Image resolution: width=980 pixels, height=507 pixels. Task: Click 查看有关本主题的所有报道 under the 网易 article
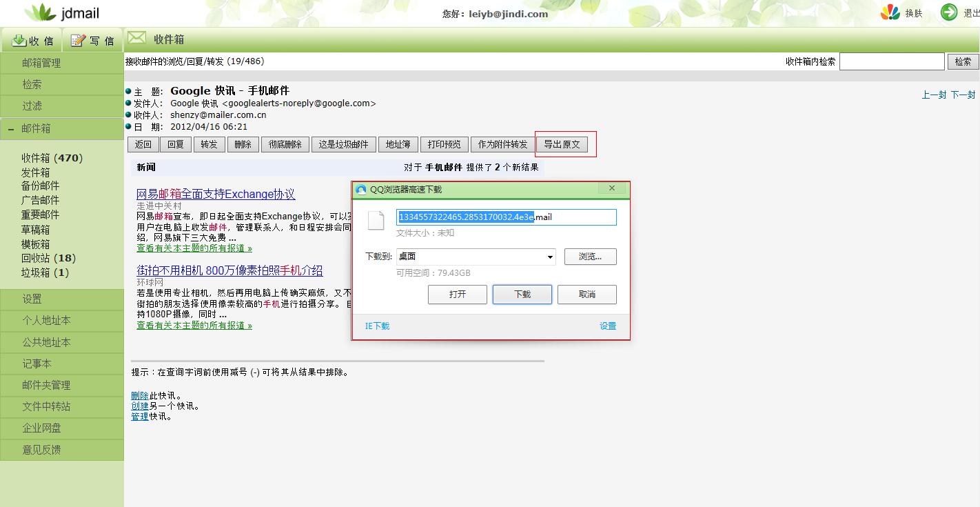pyautogui.click(x=194, y=248)
